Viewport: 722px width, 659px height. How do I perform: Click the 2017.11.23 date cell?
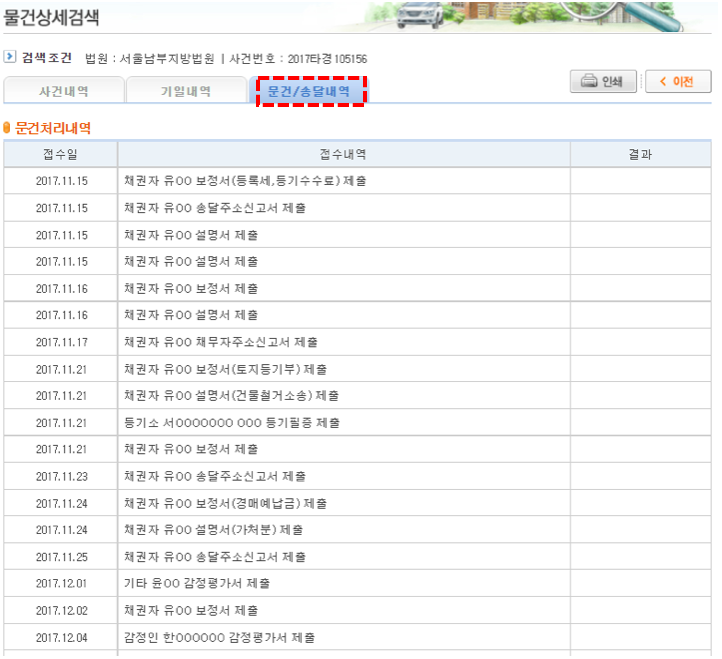(x=61, y=477)
